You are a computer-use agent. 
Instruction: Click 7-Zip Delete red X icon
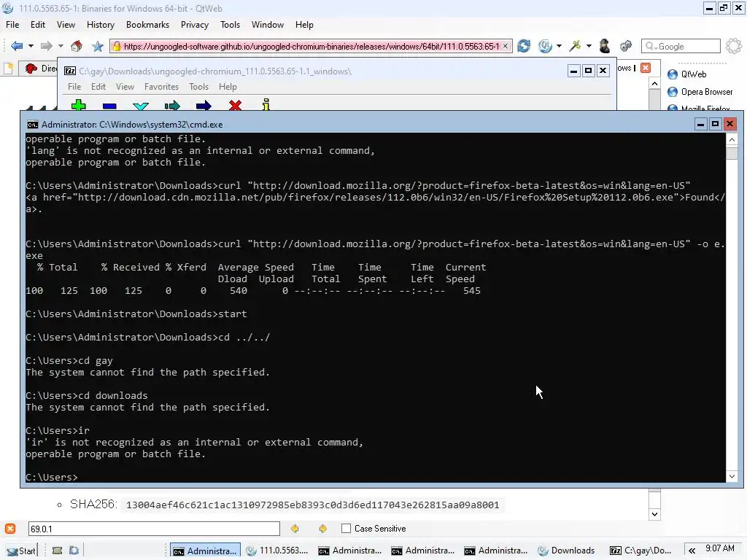click(235, 105)
